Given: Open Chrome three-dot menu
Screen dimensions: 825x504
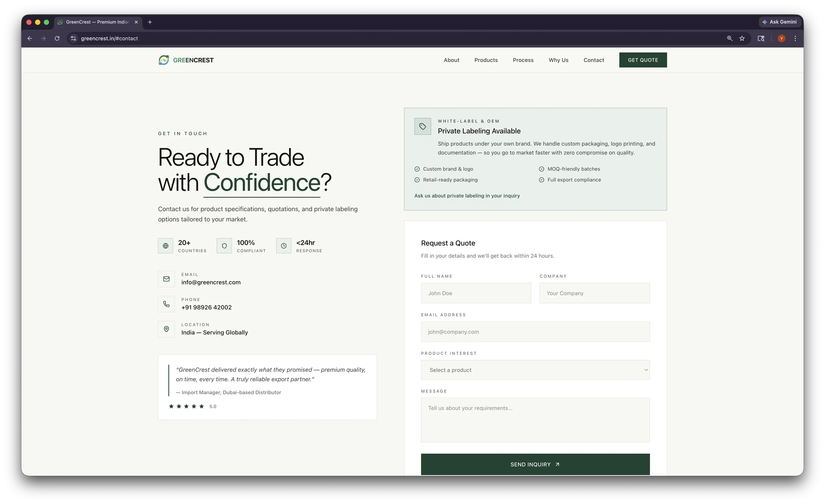Looking at the screenshot, I should pyautogui.click(x=795, y=38).
